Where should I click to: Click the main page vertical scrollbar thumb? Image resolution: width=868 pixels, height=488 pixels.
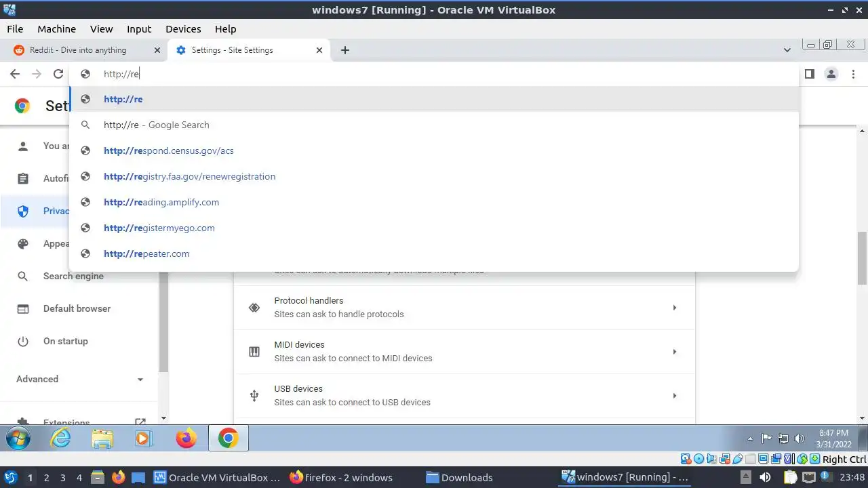click(863, 258)
